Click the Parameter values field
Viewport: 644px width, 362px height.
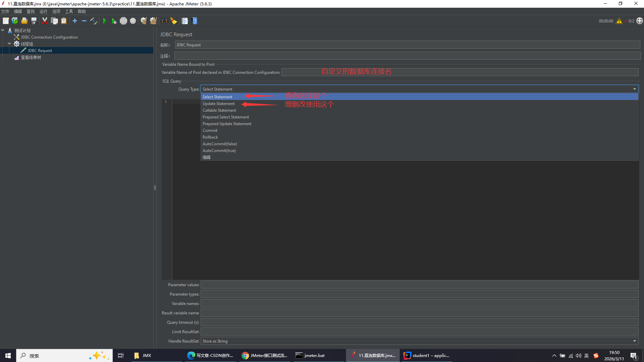click(x=419, y=285)
